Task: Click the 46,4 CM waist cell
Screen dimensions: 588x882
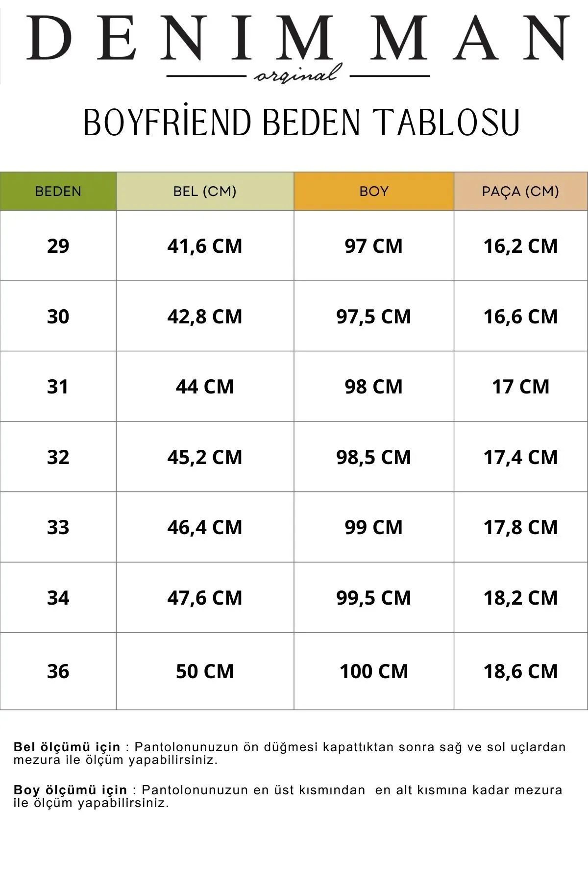Action: (205, 527)
